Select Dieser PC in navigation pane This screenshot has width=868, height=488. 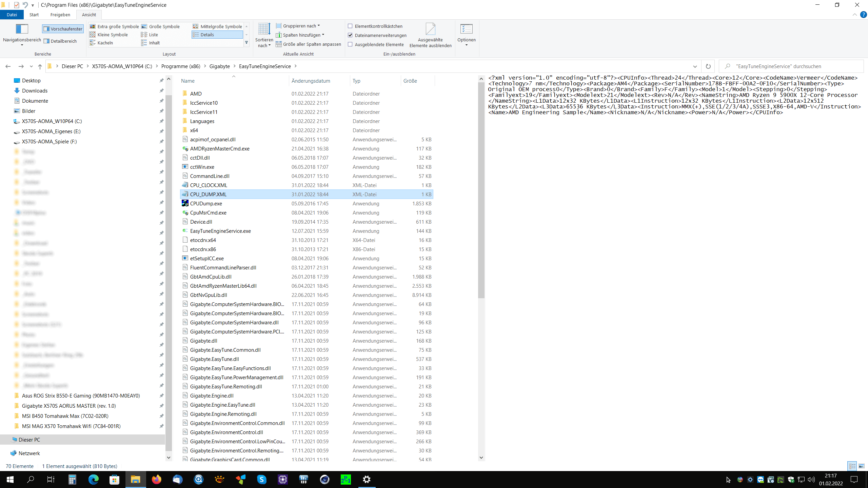29,440
